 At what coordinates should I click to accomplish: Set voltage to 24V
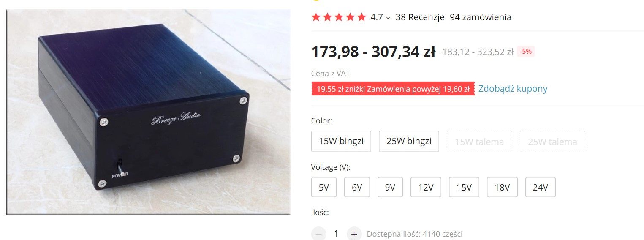540,187
